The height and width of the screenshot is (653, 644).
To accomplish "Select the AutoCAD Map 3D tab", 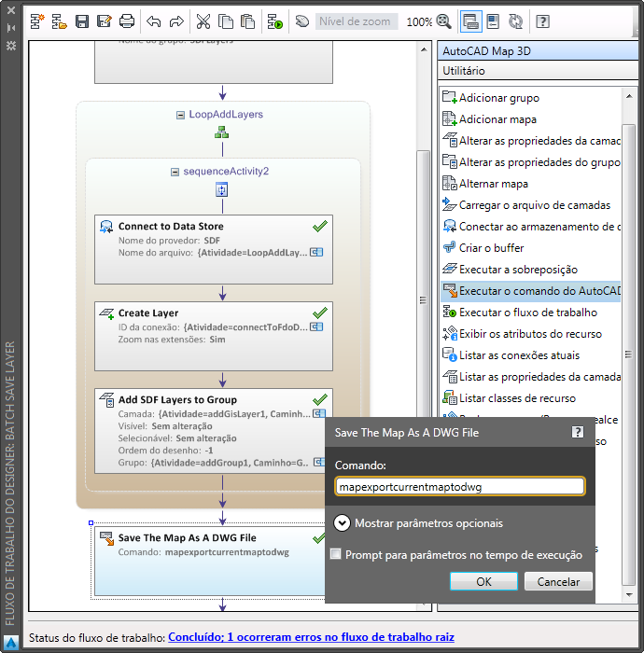I will 538,50.
